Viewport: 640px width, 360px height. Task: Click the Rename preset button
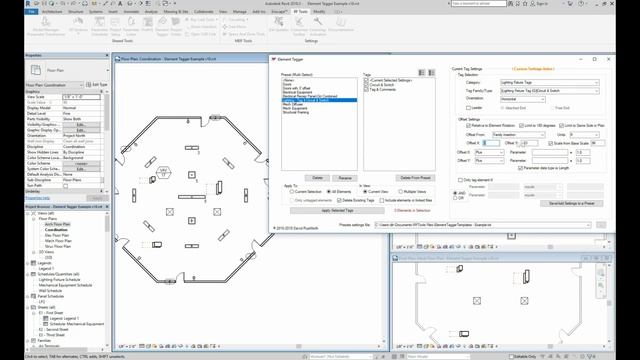tap(345, 178)
